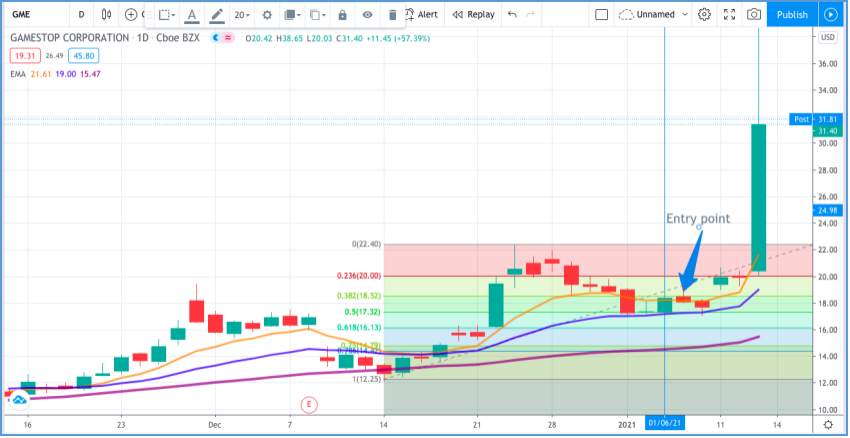The width and height of the screenshot is (850, 438).
Task: Click the Post 31.81 price label
Action: 816,119
